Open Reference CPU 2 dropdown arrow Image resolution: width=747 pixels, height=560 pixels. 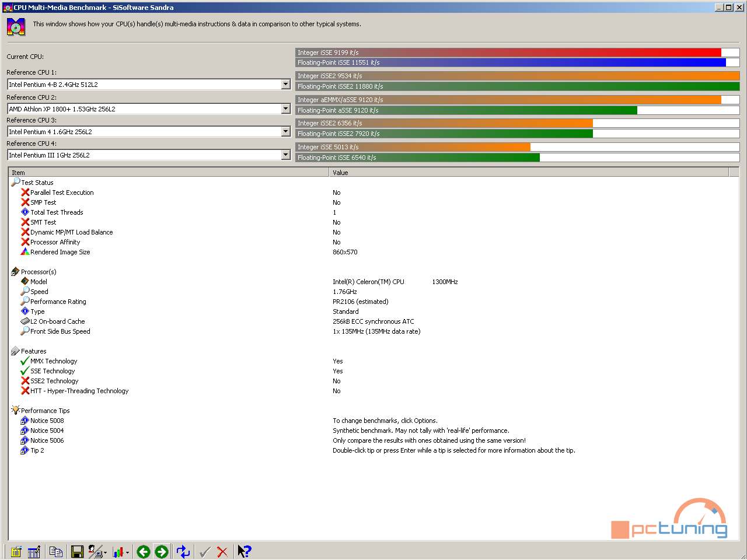click(285, 109)
